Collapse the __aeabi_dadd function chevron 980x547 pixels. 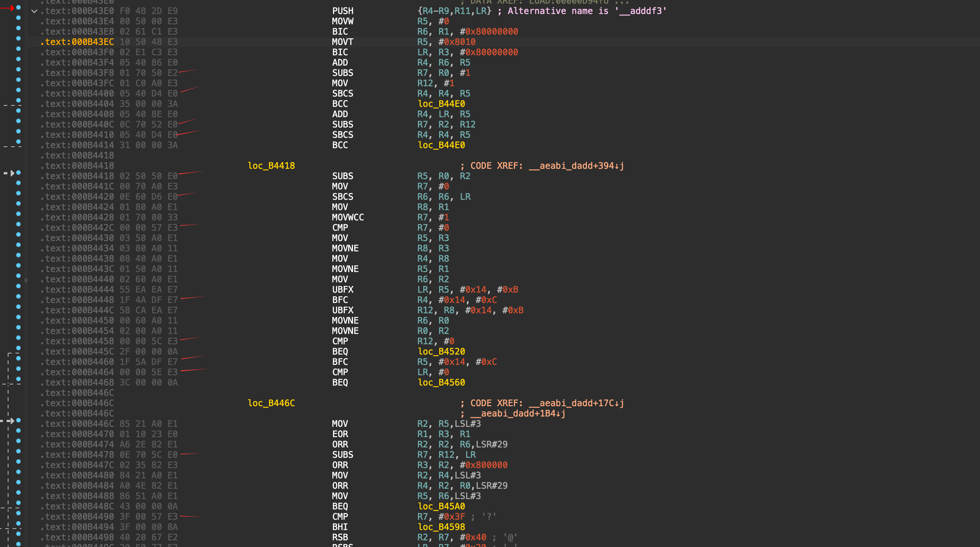point(34,11)
